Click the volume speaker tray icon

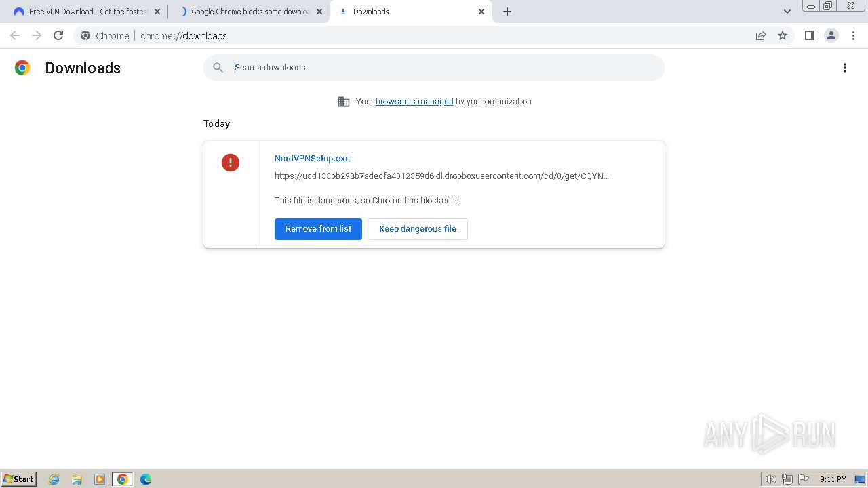770,479
